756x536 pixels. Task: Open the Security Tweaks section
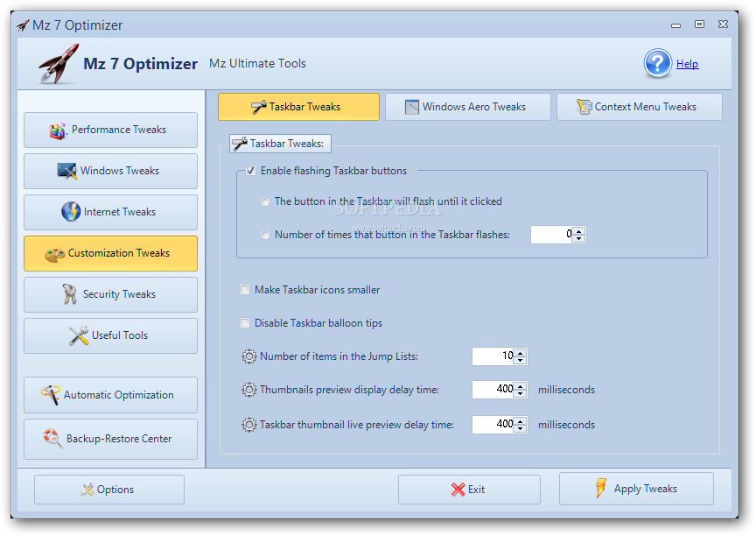[x=110, y=294]
